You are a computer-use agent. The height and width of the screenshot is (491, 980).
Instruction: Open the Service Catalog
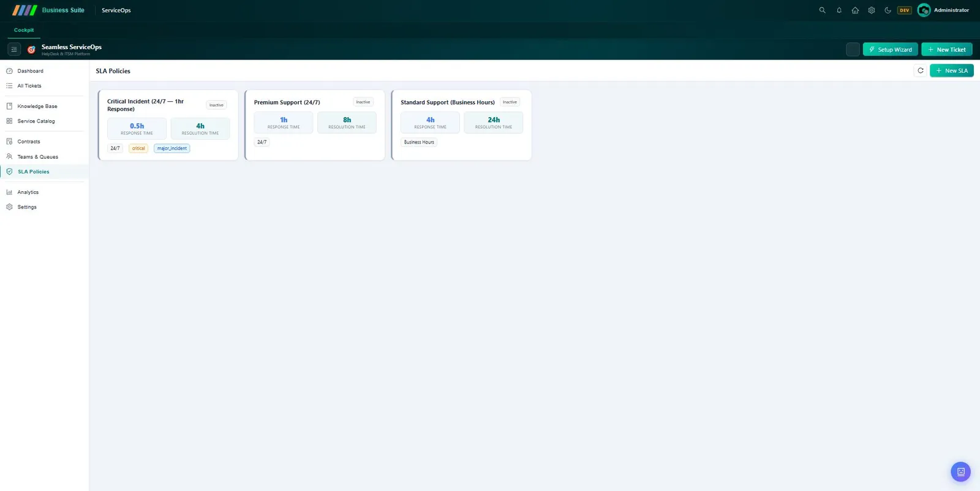45,121
